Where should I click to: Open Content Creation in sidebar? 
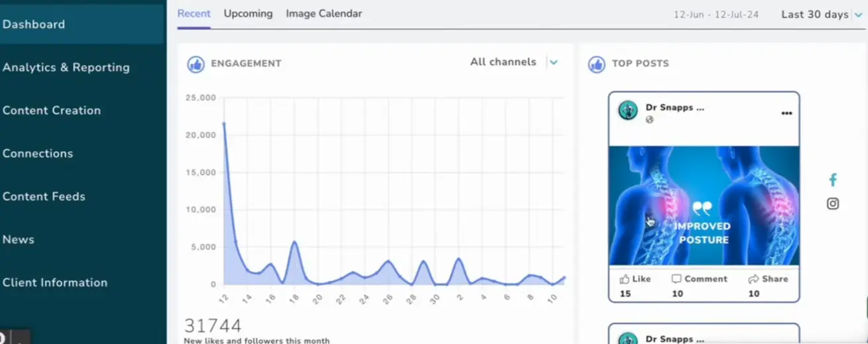pos(52,111)
